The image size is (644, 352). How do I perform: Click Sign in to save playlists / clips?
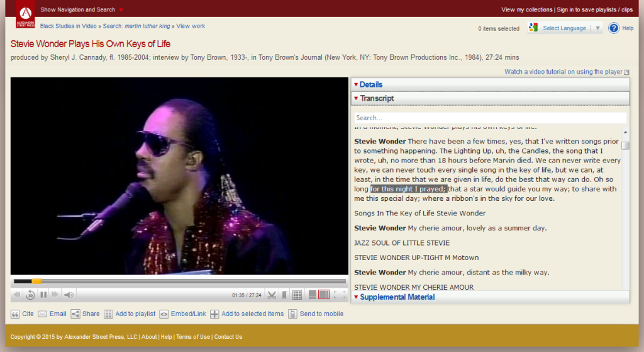point(595,9)
